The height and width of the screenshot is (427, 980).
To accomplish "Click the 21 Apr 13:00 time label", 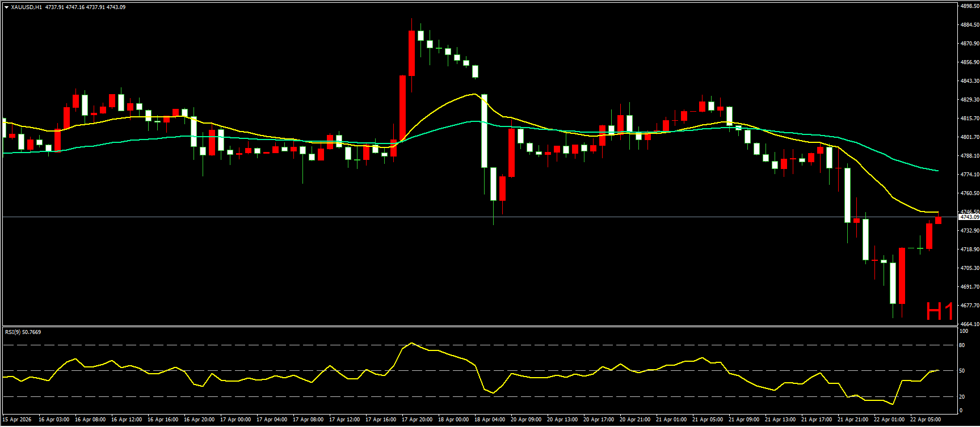I will point(780,420).
